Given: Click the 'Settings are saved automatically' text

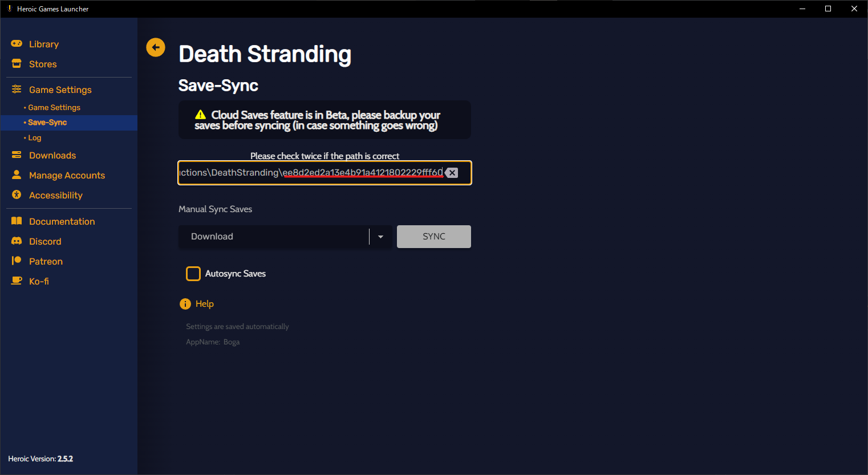Looking at the screenshot, I should (x=237, y=327).
